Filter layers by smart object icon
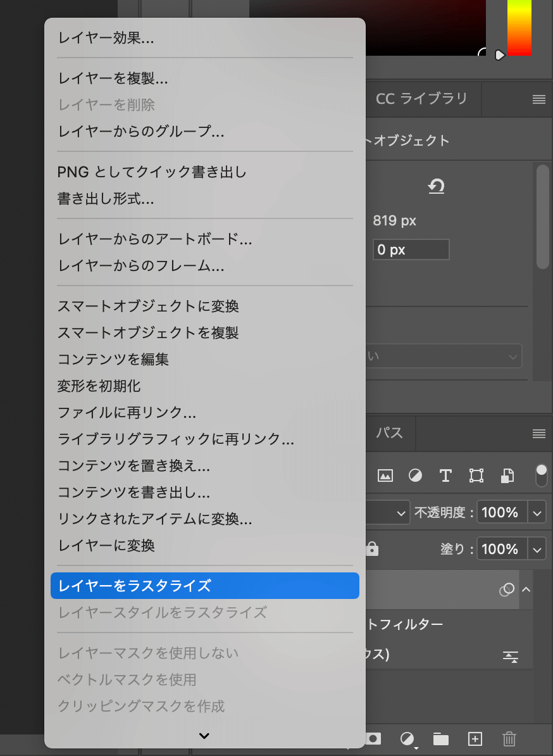This screenshot has width=553, height=756. pos(507,476)
